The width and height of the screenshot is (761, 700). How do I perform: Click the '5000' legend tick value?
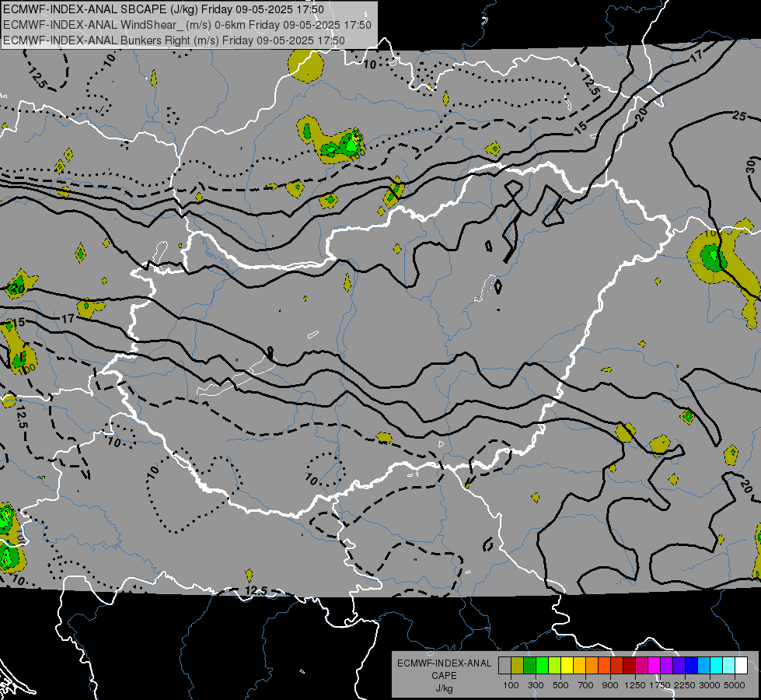[735, 685]
